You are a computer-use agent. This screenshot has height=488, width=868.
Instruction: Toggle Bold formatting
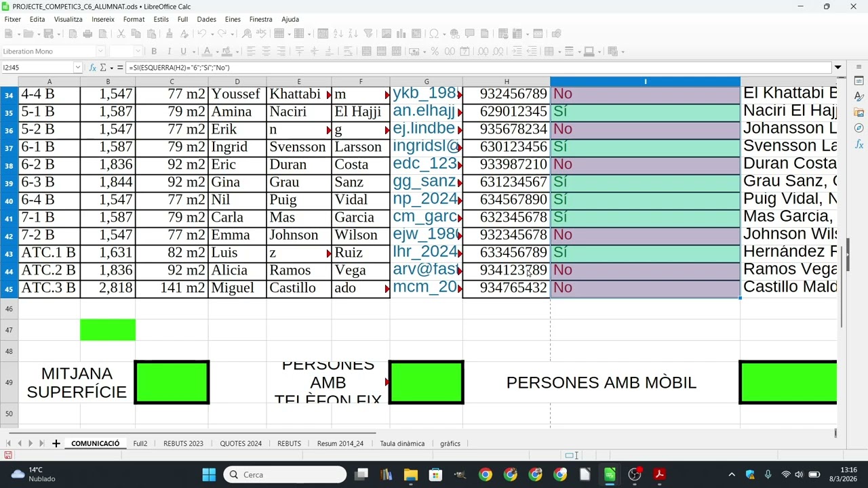[x=154, y=51]
